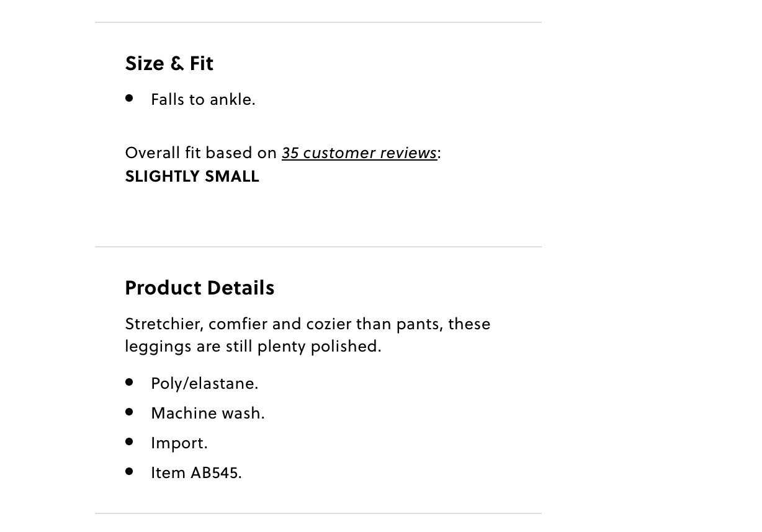Click the 'Stretchier, comfier and cozier' description line
Viewport: 762px width, 532px height.
[308, 324]
